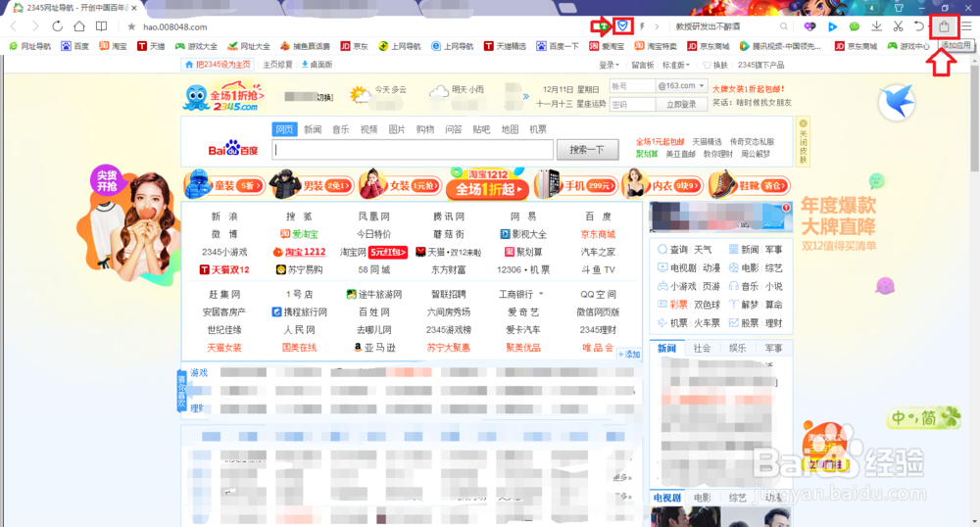980x527 pixels.
Task: Select the 网页 search tab
Action: click(x=284, y=129)
